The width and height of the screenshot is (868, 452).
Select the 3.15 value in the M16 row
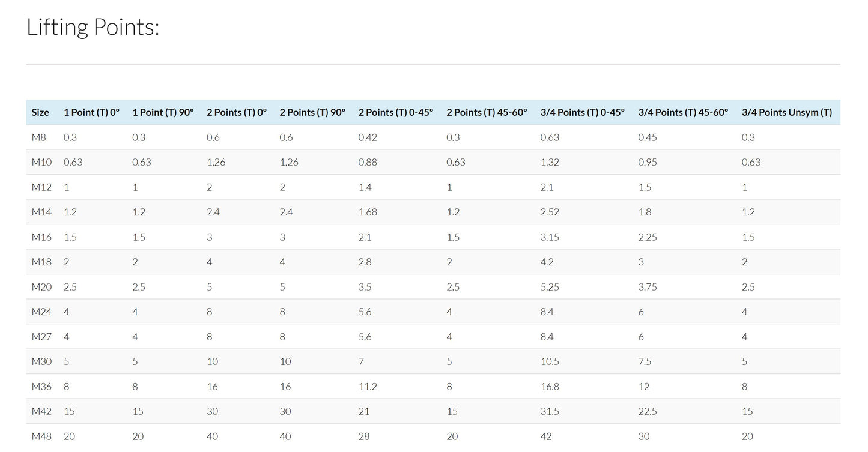tap(550, 237)
